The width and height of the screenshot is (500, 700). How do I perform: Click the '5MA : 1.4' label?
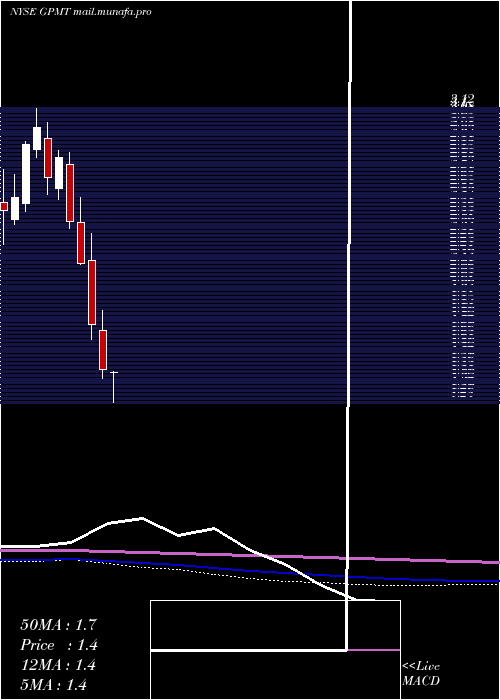click(53, 685)
